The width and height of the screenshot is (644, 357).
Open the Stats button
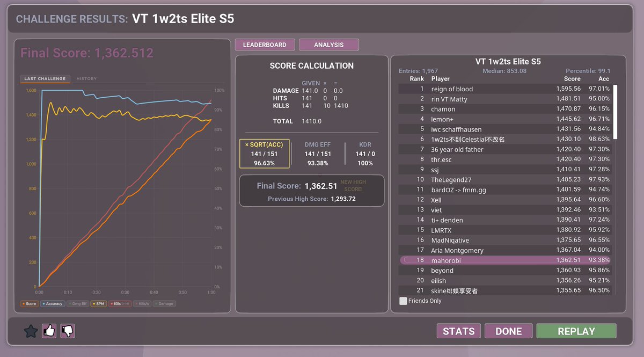[459, 331]
